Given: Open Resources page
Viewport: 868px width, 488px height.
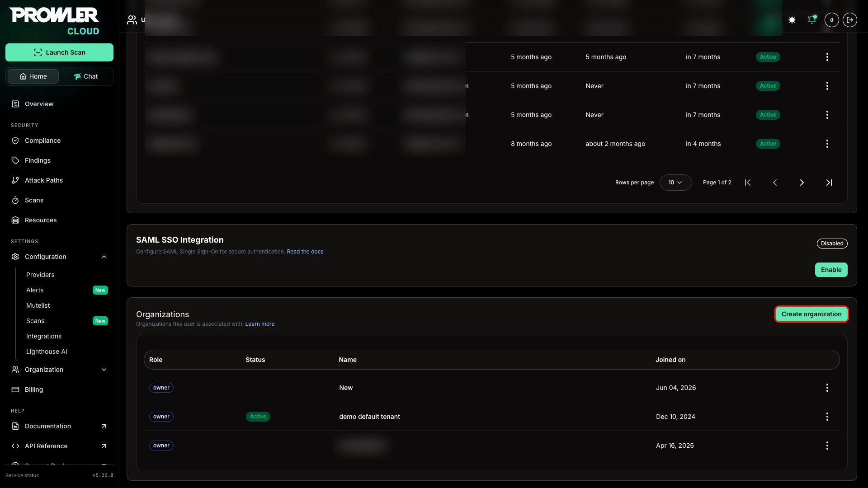Looking at the screenshot, I should (x=41, y=220).
